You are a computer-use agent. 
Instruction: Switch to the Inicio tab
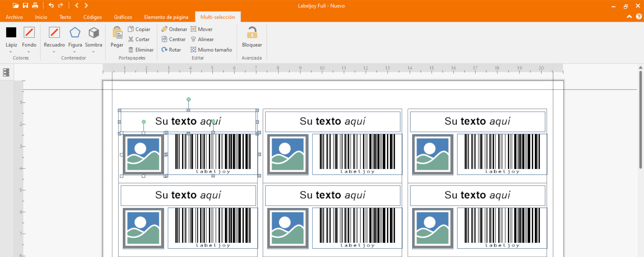pos(41,17)
